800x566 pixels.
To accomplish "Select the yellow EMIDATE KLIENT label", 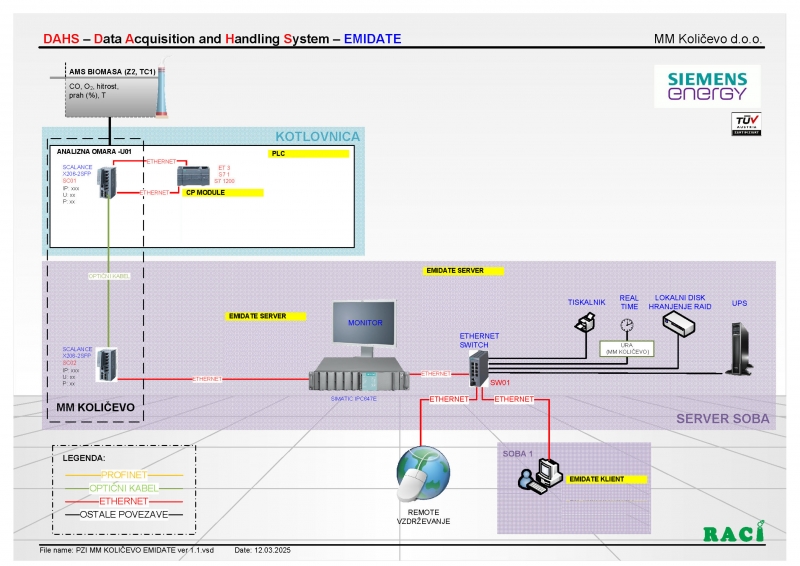I will (x=609, y=480).
